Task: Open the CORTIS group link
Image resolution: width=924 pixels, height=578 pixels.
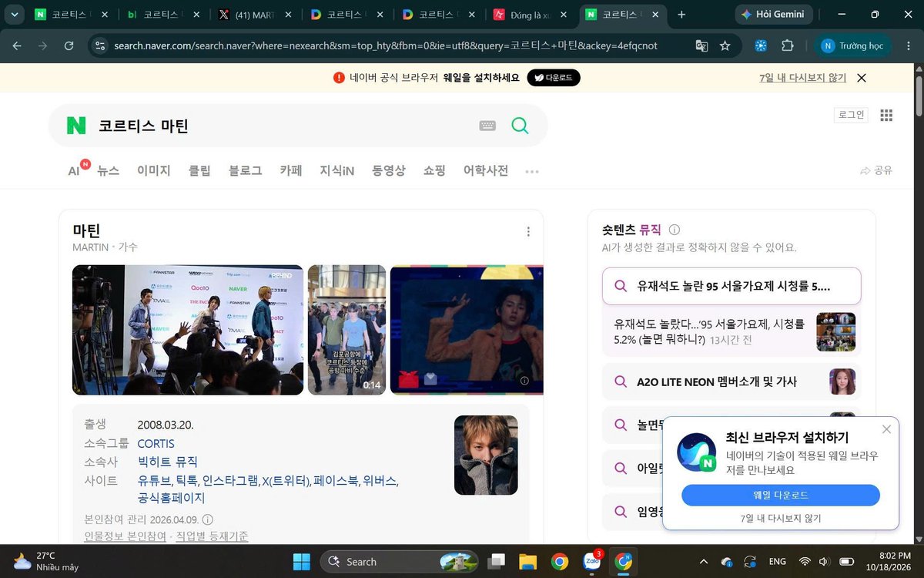Action: point(156,444)
